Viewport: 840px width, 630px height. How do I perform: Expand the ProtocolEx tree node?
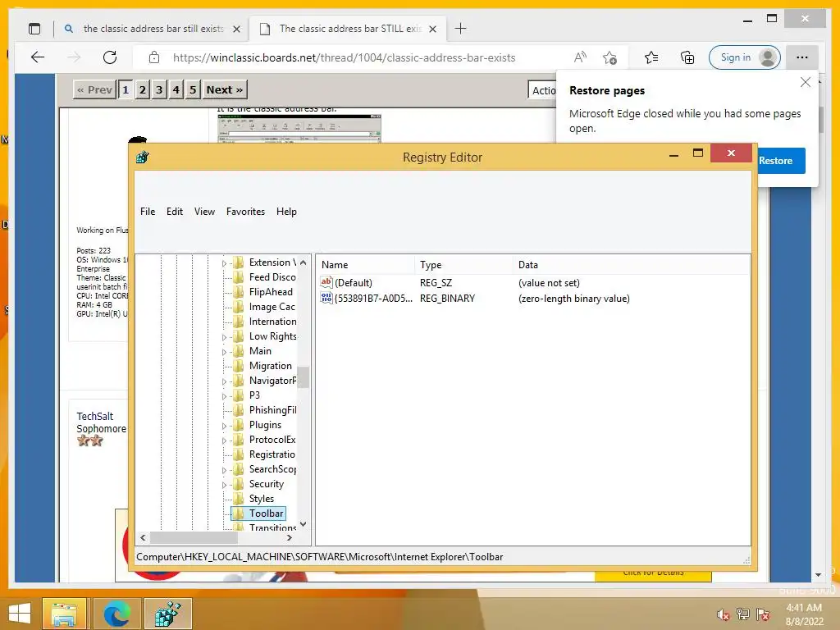point(225,441)
